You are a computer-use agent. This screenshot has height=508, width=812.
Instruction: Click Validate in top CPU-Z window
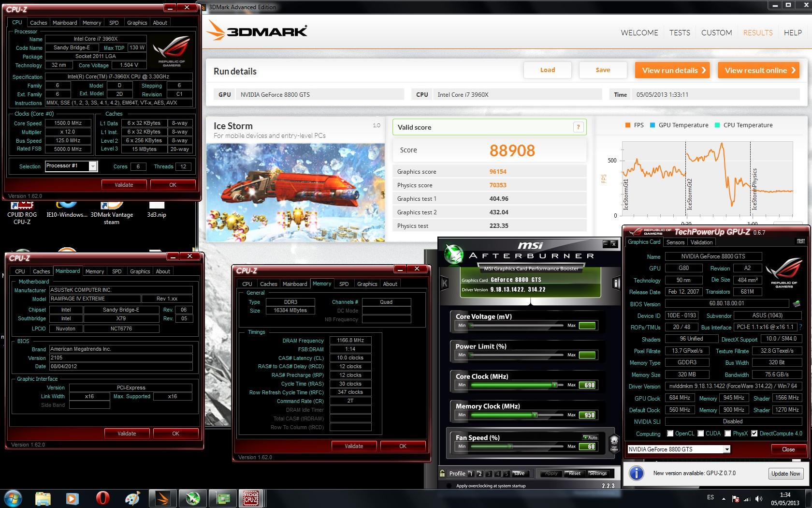(x=124, y=185)
